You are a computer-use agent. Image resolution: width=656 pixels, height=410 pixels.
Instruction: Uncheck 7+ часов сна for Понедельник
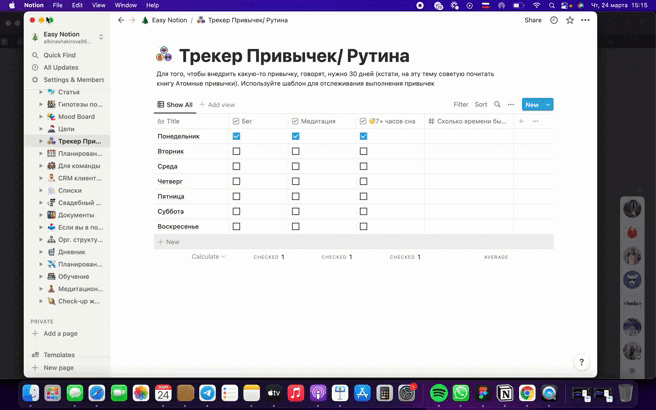tap(364, 136)
